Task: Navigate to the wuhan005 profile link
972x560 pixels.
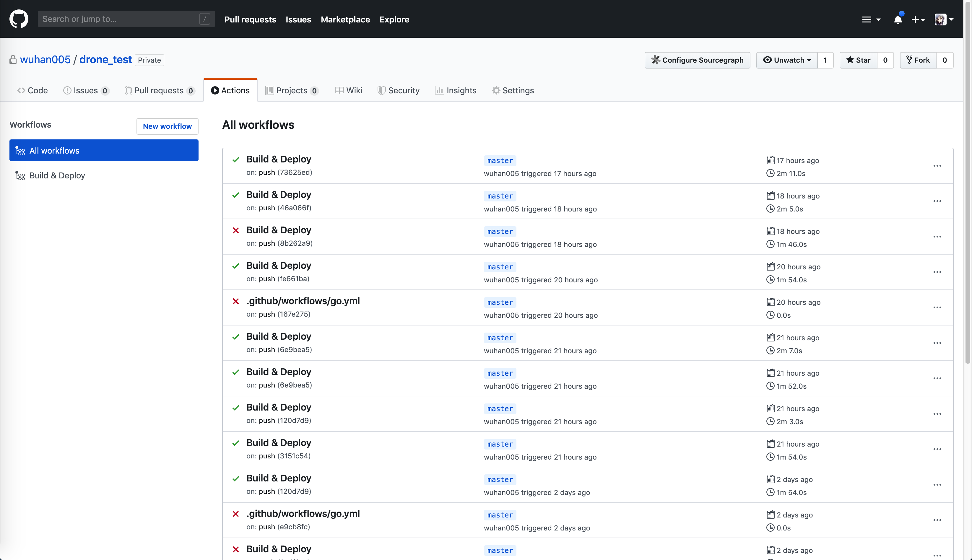Action: point(45,59)
